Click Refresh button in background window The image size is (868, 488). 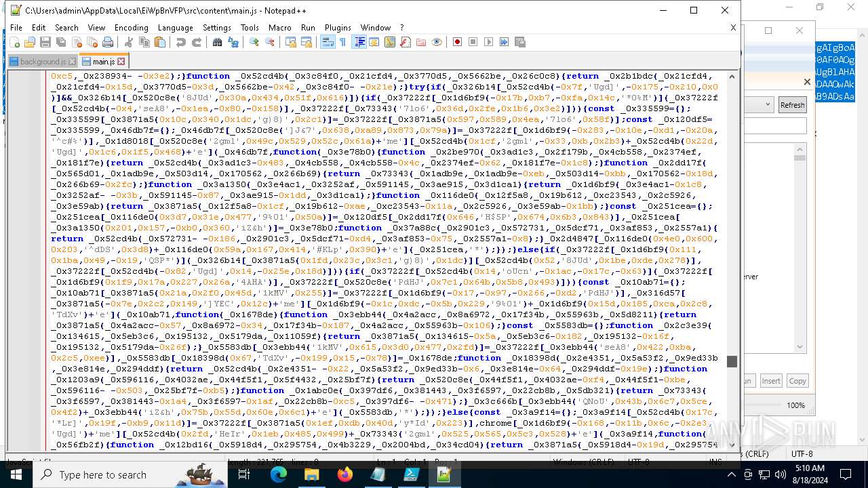click(x=792, y=105)
